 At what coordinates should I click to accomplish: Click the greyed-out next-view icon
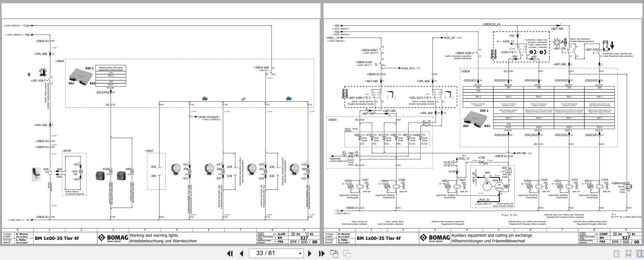coord(347,253)
